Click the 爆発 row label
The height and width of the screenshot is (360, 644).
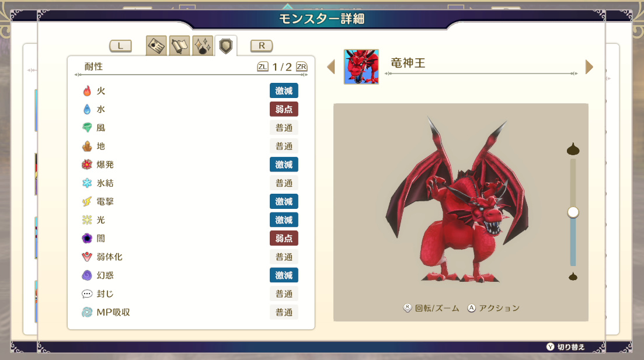pyautogui.click(x=105, y=165)
